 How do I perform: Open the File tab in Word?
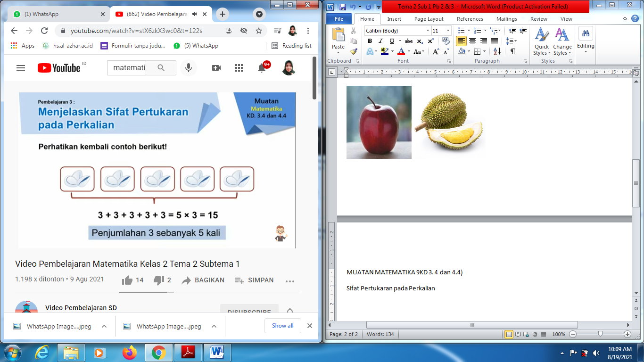pos(339,19)
